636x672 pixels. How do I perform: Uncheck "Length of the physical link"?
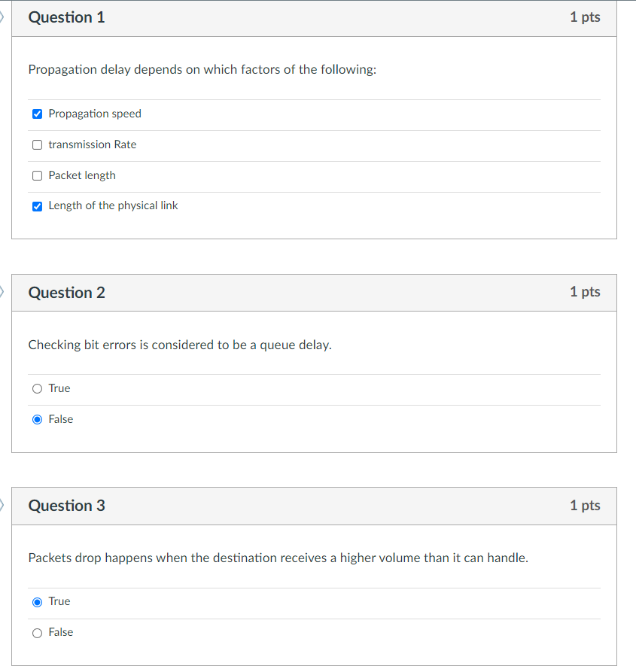(x=37, y=205)
